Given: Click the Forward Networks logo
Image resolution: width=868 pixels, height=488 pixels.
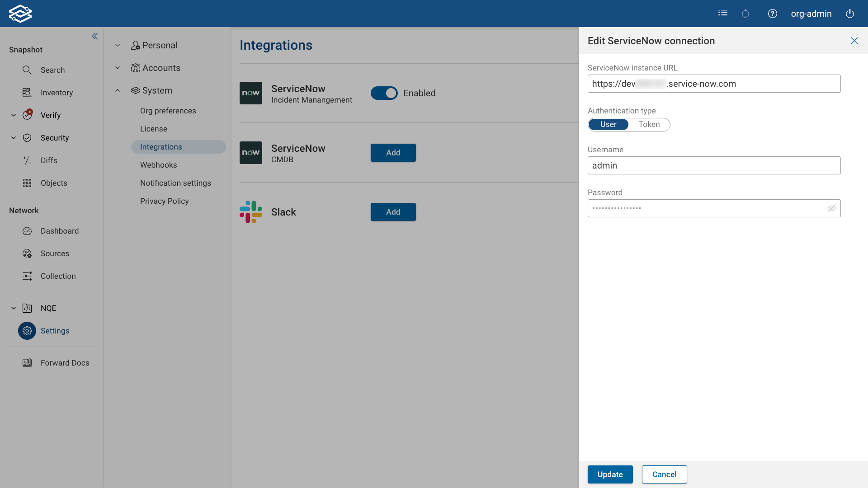Looking at the screenshot, I should [x=20, y=13].
